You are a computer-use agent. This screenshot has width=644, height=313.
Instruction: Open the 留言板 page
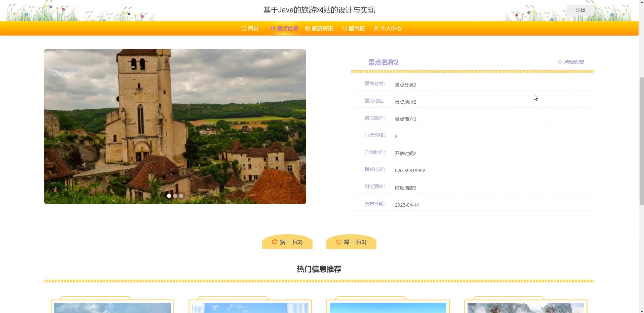(x=354, y=28)
